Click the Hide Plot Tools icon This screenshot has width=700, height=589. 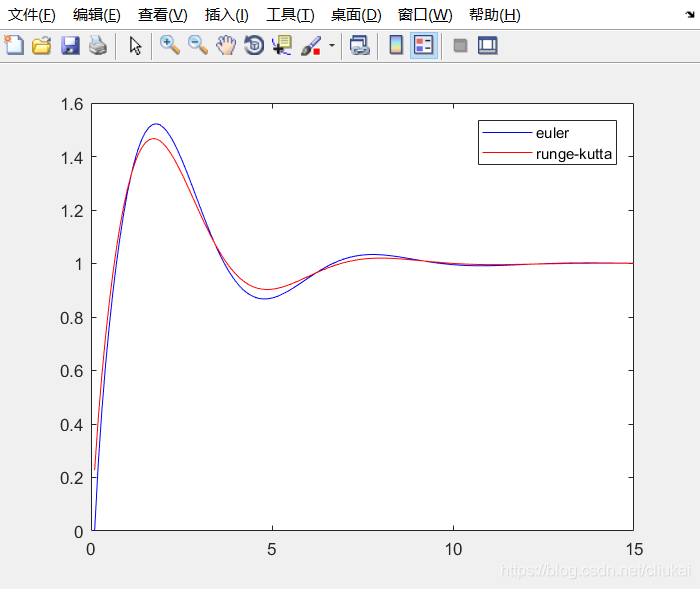[460, 46]
